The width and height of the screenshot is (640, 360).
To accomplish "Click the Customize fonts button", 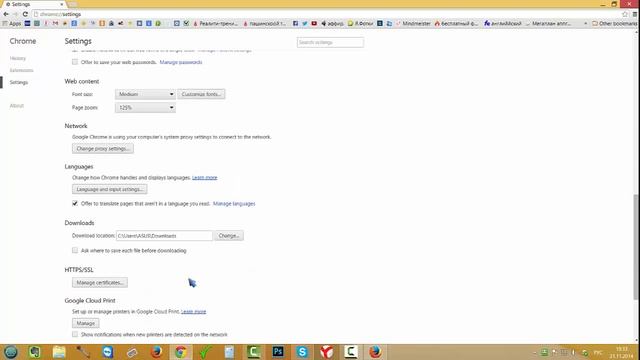I will pyautogui.click(x=201, y=94).
